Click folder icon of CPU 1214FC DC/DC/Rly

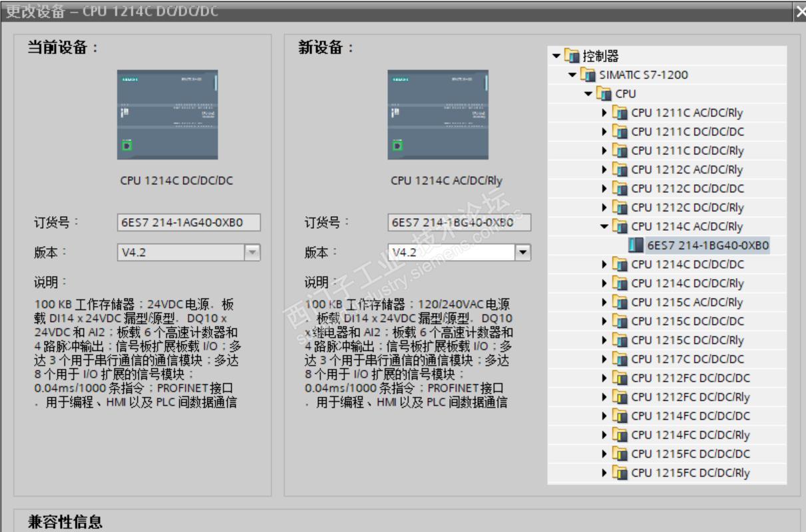pyautogui.click(x=620, y=435)
